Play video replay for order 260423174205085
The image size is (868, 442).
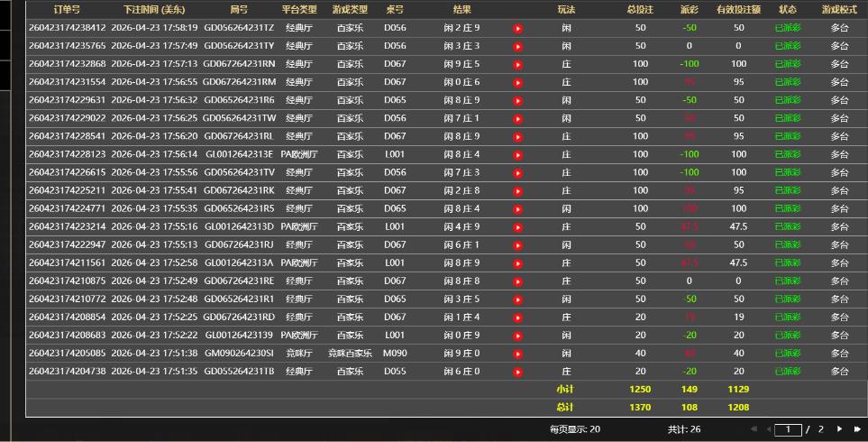pyautogui.click(x=517, y=354)
